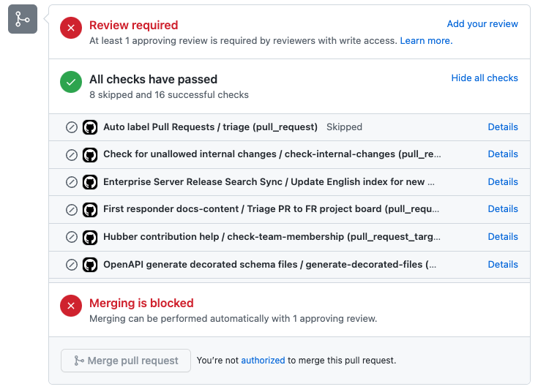The width and height of the screenshot is (538, 392).
Task: Open the Add your review link
Action: point(482,24)
